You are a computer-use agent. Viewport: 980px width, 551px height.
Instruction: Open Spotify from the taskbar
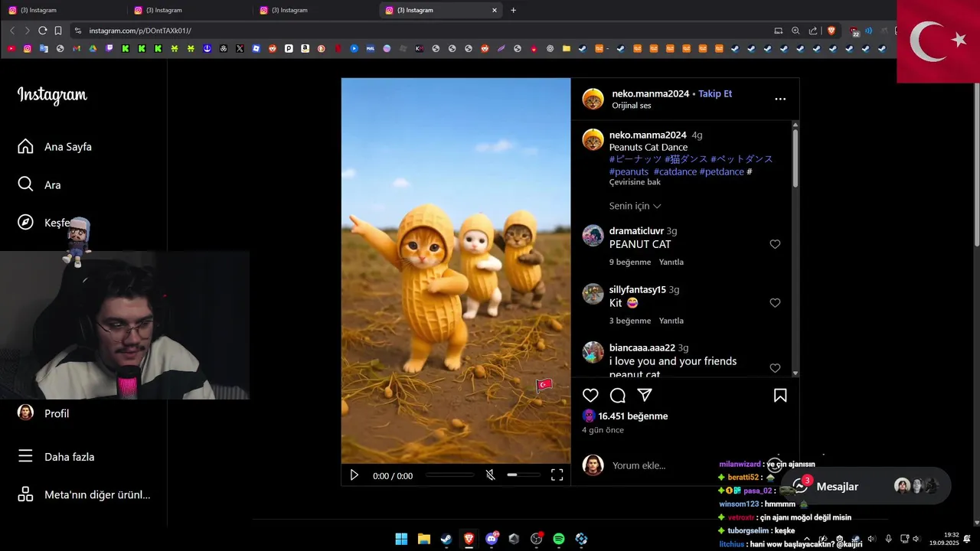559,539
